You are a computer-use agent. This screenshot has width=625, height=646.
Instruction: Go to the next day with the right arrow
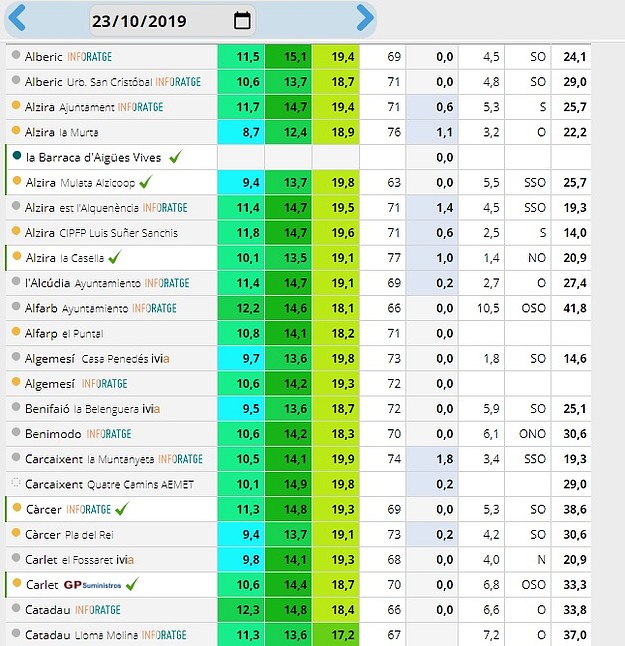coord(365,18)
